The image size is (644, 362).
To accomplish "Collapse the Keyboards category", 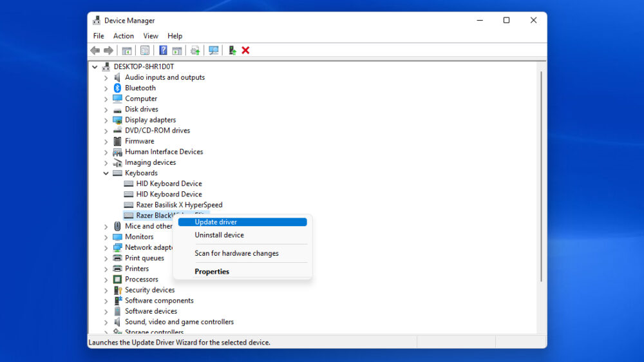I will click(106, 173).
